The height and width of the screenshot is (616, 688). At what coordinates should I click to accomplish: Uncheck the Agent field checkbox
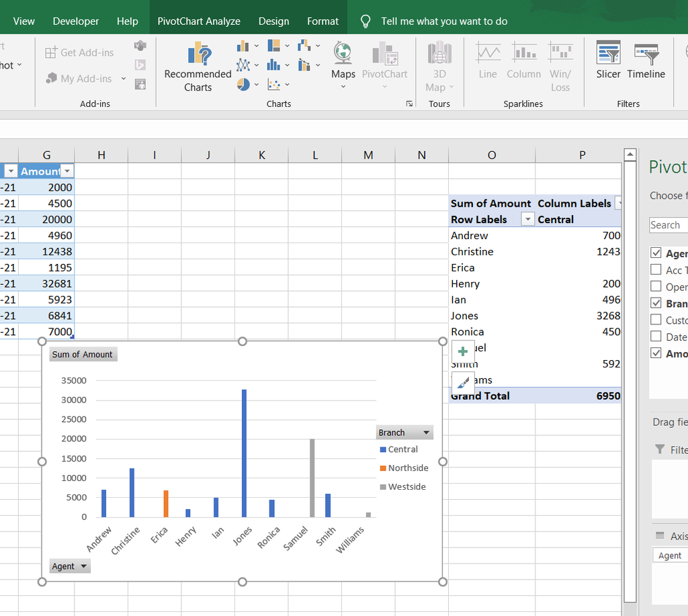tap(656, 253)
